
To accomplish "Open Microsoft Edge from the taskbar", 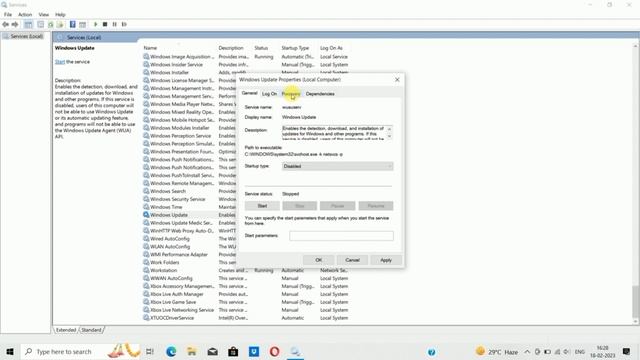I will [x=171, y=351].
